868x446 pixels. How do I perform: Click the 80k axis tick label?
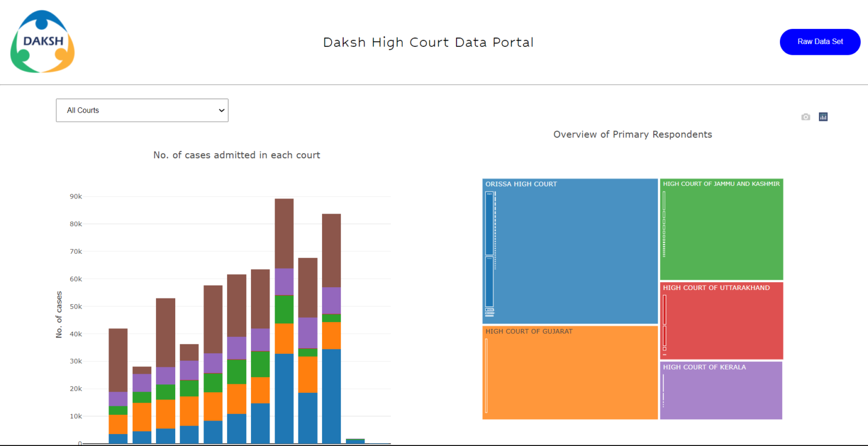pos(76,224)
